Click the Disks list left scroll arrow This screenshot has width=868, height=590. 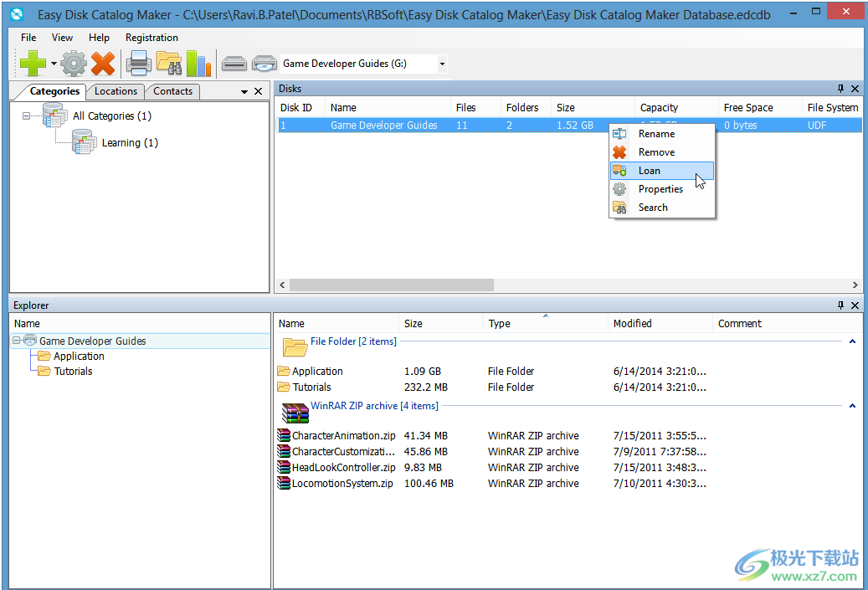[x=282, y=285]
